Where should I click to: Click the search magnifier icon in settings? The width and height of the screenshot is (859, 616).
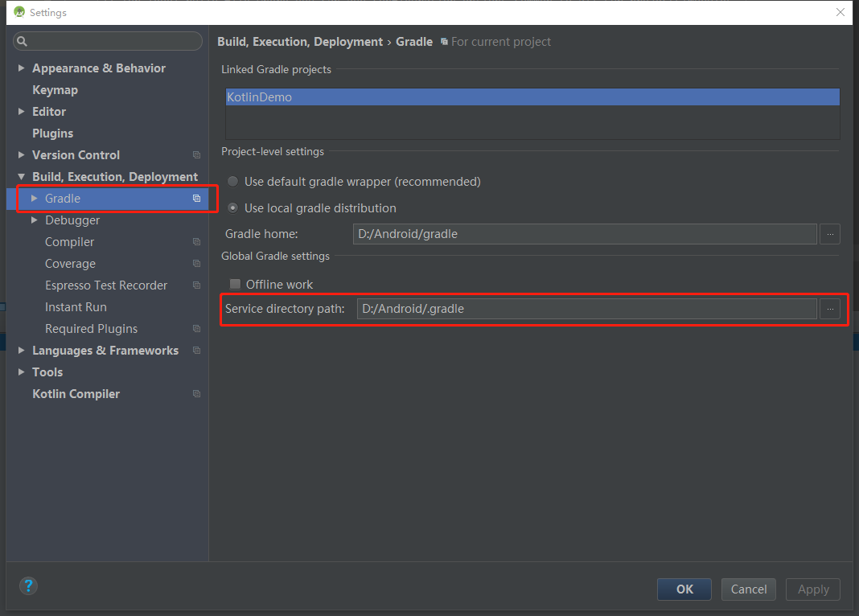pyautogui.click(x=22, y=41)
